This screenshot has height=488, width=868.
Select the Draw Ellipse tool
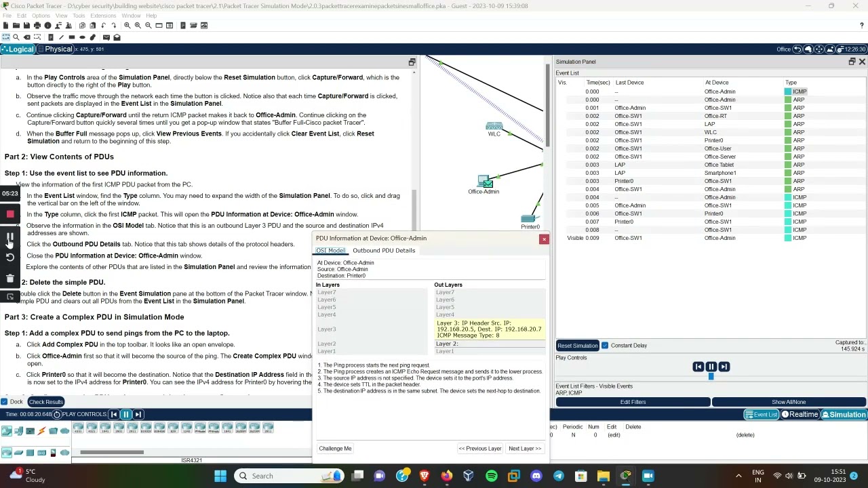83,37
